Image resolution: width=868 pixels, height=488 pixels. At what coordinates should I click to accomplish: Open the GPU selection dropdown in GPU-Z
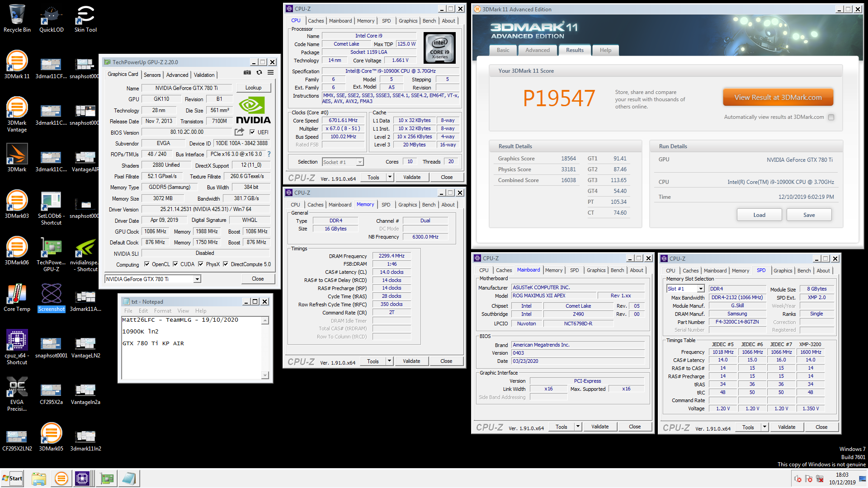point(197,279)
